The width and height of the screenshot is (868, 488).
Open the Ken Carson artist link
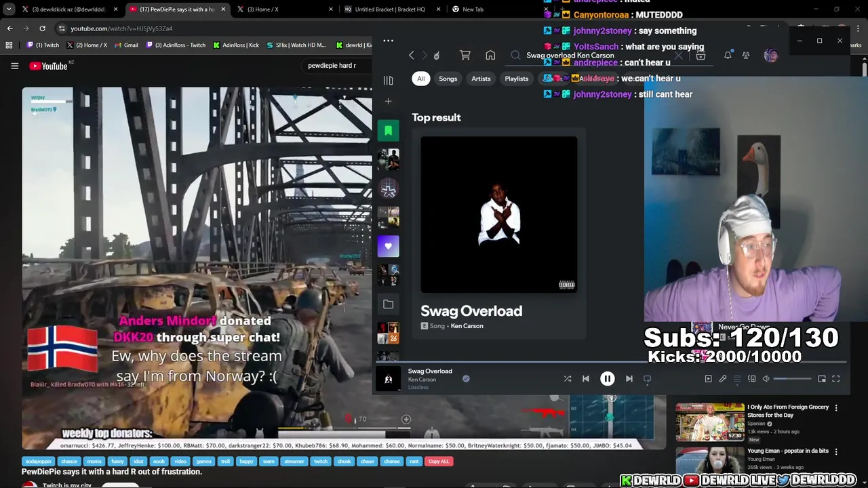467,326
